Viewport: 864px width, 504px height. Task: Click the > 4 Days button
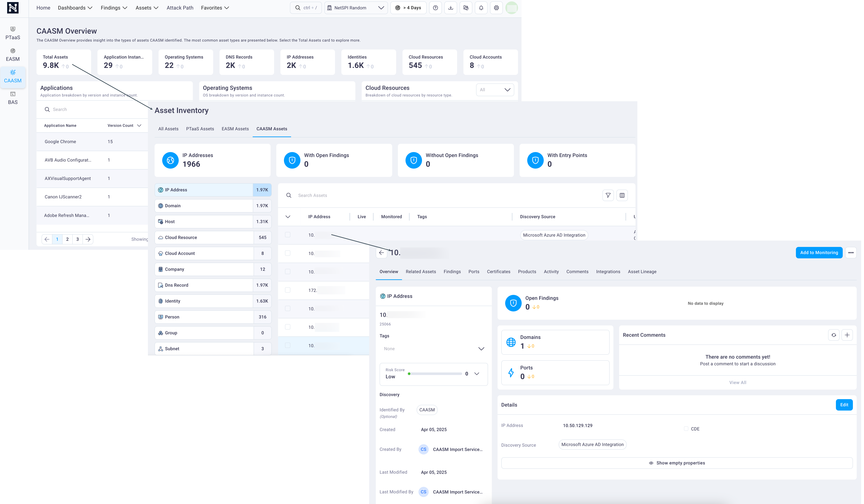pyautogui.click(x=408, y=8)
